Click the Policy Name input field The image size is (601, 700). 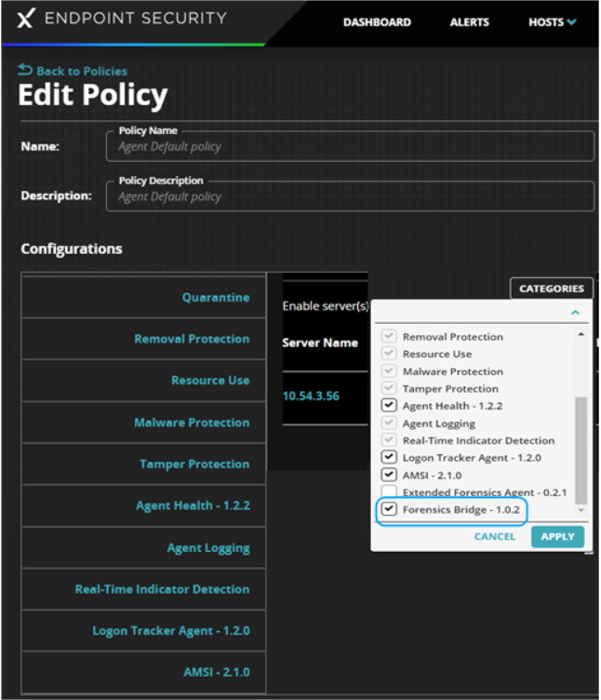[x=350, y=146]
